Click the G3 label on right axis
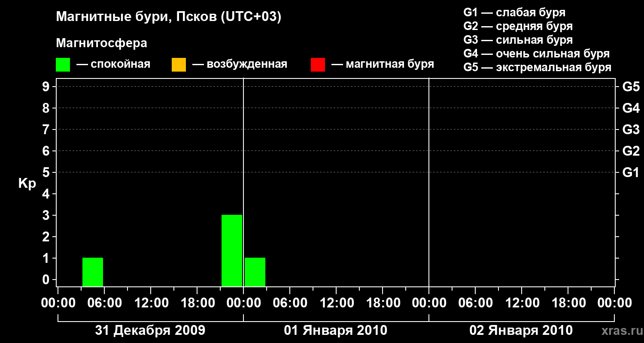This screenshot has height=343, width=644. click(631, 129)
